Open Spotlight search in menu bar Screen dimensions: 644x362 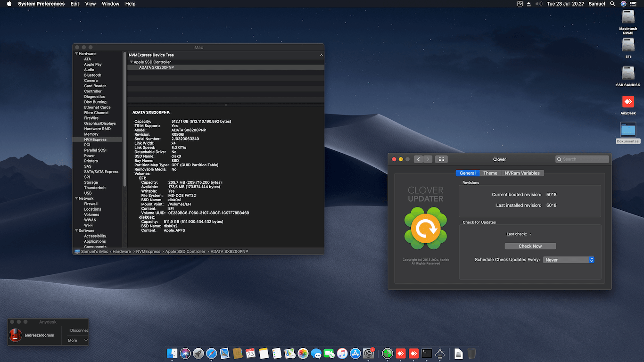coord(612,4)
